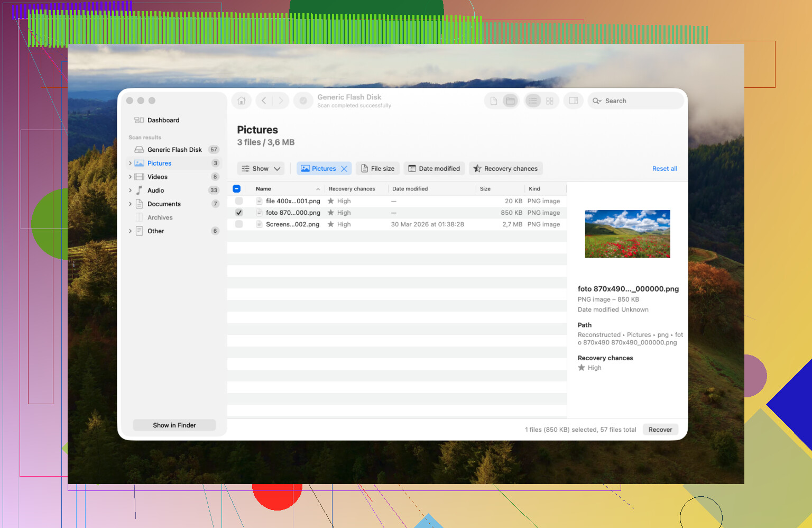Screen dimensions: 812x528
Task: Click the flower field preview thumbnail
Action: click(628, 234)
